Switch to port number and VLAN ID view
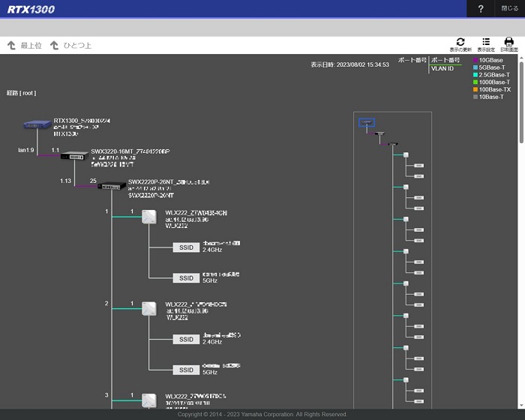 (x=445, y=64)
